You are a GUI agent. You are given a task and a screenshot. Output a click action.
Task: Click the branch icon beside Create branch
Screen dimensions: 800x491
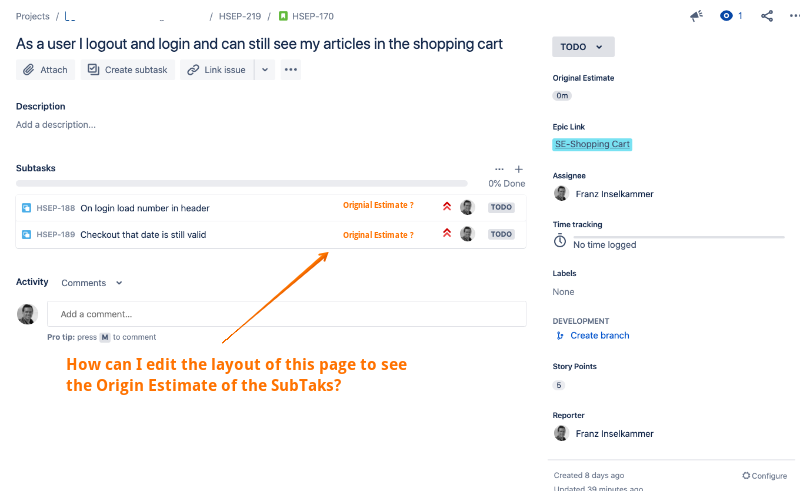click(x=560, y=335)
